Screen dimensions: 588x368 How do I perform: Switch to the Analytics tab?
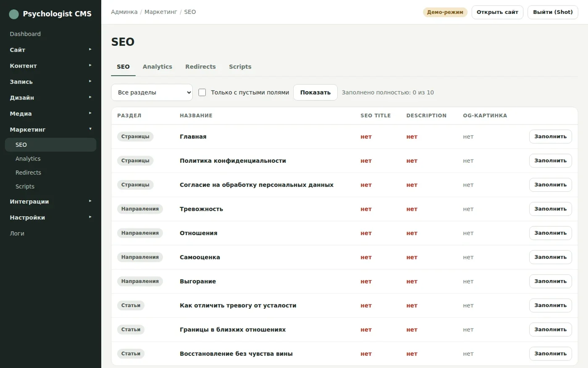tap(157, 66)
